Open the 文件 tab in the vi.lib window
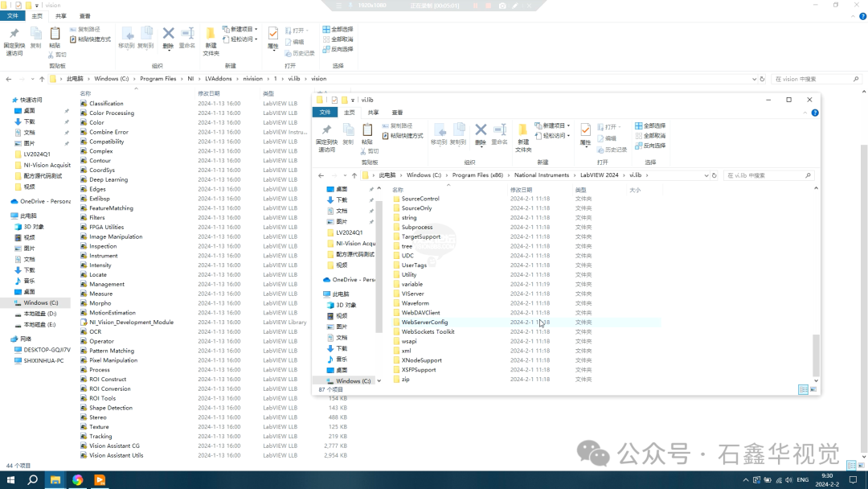Viewport: 868px width, 489px height. point(325,113)
